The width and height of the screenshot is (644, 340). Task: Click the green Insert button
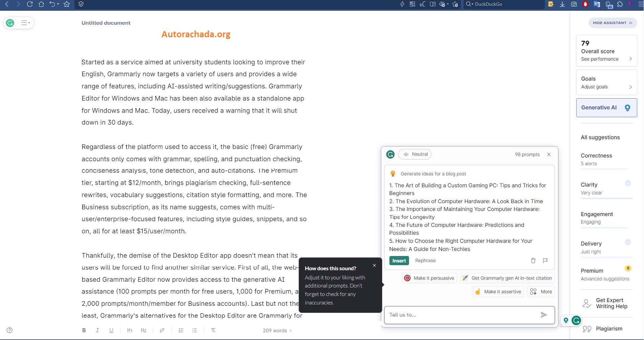point(399,260)
